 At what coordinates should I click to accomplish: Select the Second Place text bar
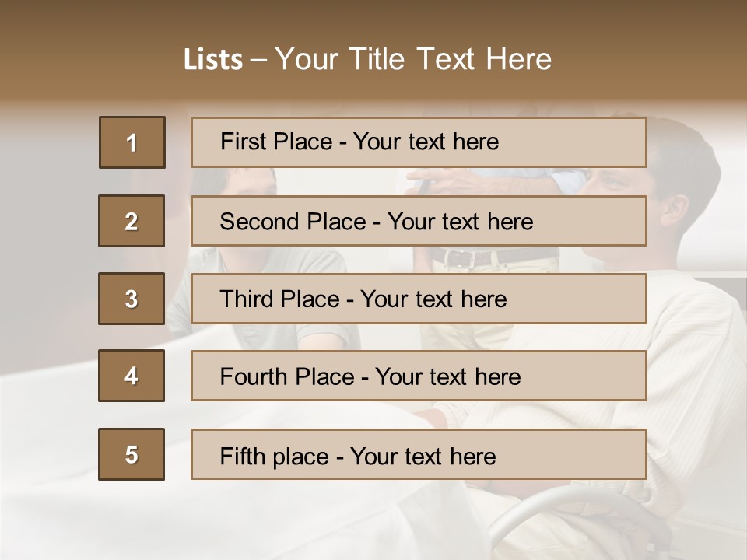pos(419,221)
